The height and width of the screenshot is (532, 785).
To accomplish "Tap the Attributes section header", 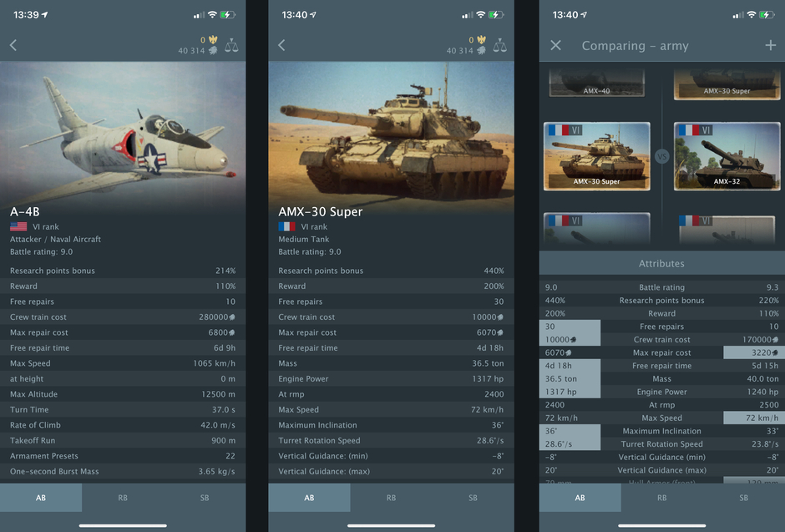I will 662,263.
